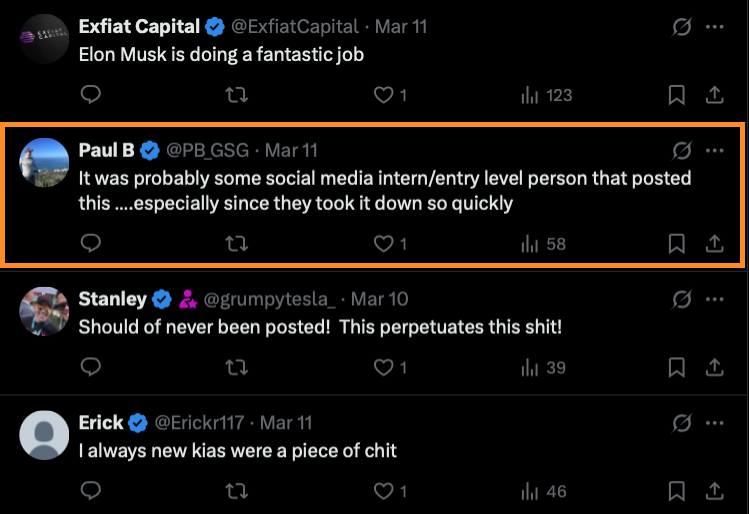Viewport: 749px width, 514px height.
Task: Share Erick's tweet
Action: coord(715,491)
